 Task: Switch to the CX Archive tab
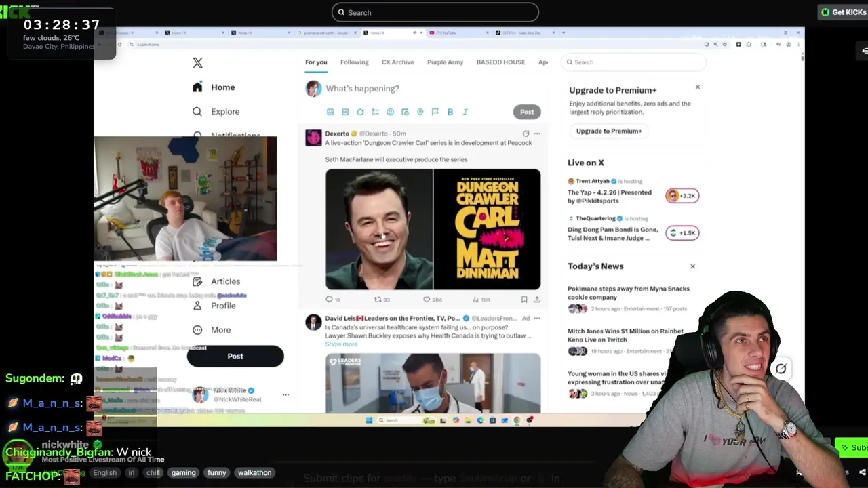point(397,62)
